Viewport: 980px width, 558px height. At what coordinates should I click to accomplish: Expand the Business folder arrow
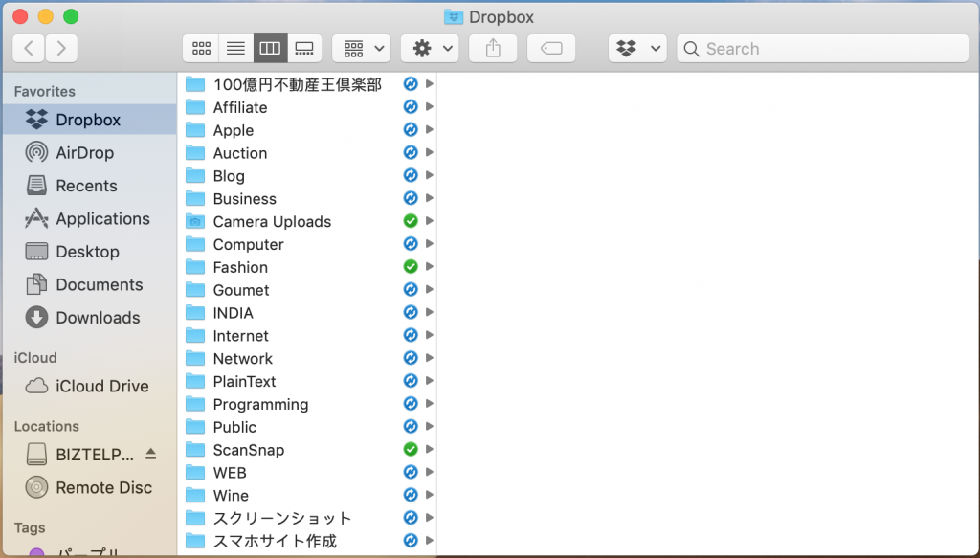pos(430,198)
